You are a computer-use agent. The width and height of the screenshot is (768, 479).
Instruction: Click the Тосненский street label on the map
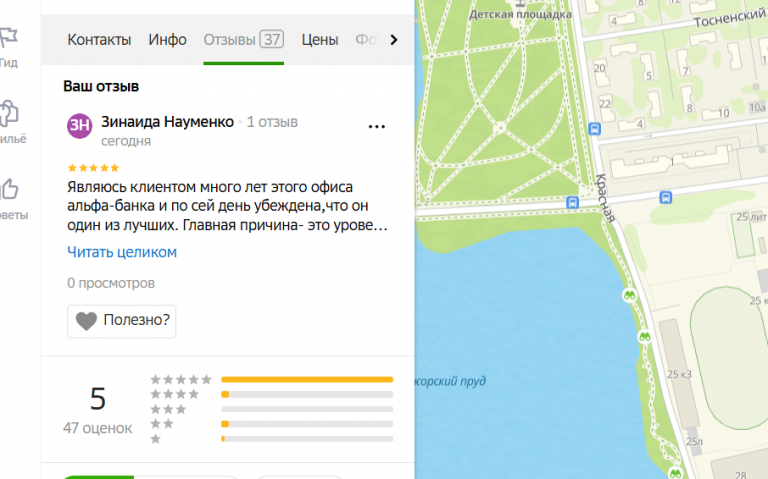(x=729, y=18)
